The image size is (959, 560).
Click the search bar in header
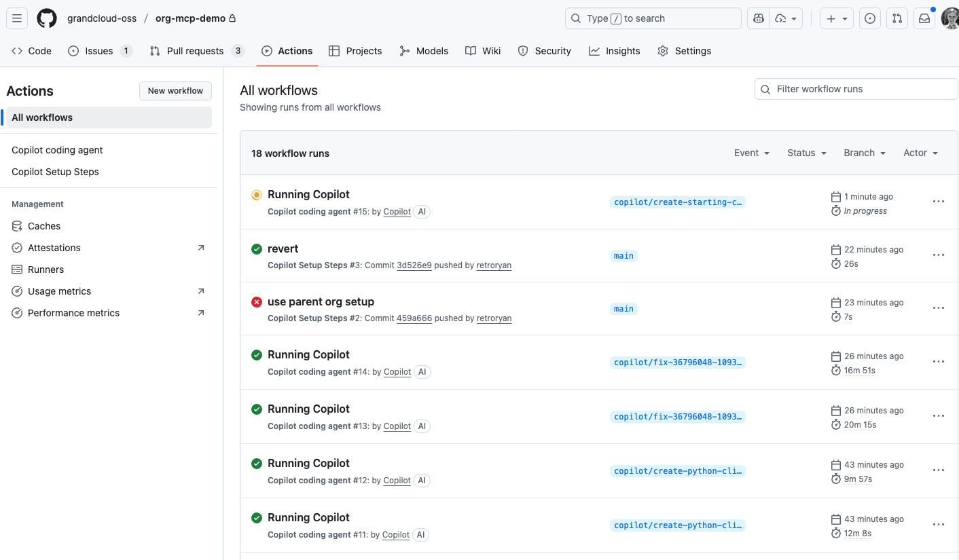click(653, 18)
